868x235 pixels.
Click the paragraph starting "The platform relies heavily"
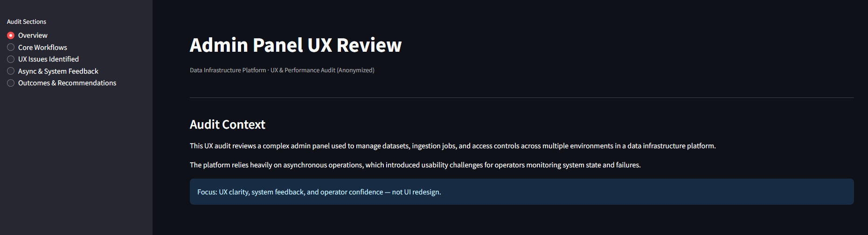coord(415,165)
